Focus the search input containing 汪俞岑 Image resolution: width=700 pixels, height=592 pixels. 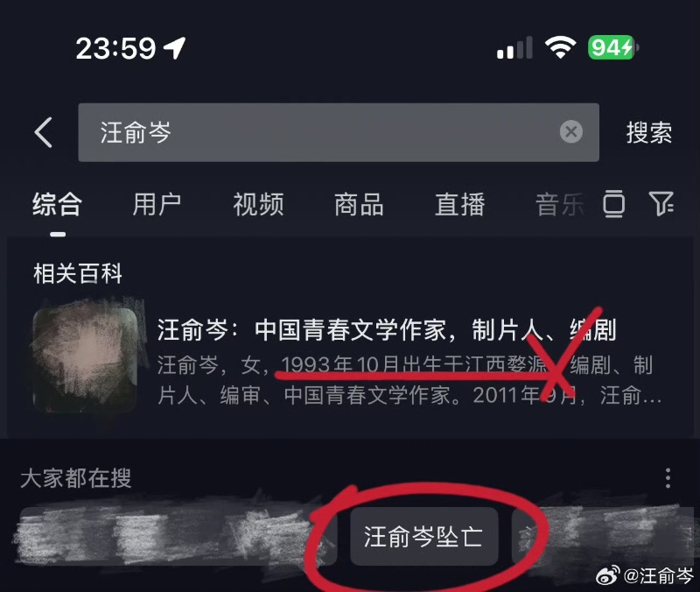coord(339,132)
